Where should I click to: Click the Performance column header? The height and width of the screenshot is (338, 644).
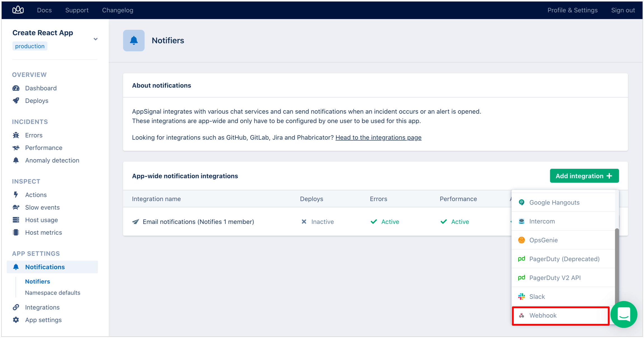458,199
